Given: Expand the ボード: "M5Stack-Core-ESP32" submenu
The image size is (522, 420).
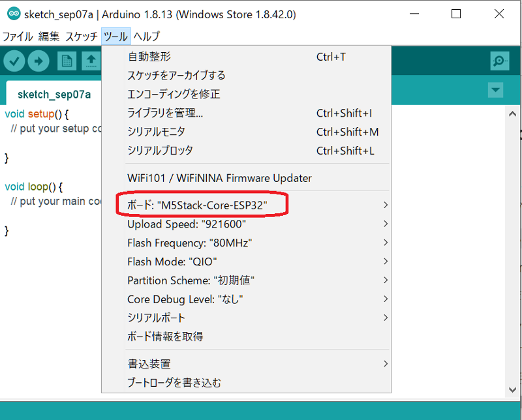Looking at the screenshot, I should click(247, 205).
